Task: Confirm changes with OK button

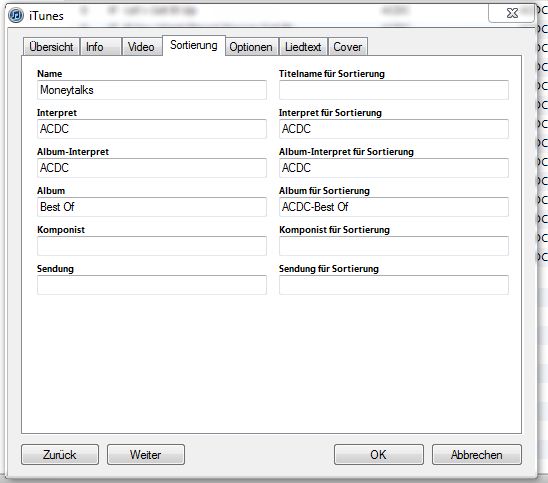Action: 378,455
